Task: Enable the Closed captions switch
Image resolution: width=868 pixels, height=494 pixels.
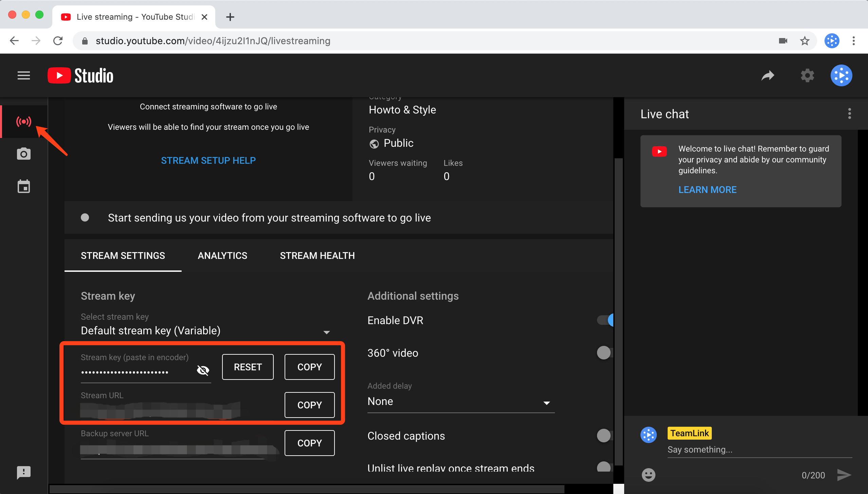Action: [x=604, y=436]
